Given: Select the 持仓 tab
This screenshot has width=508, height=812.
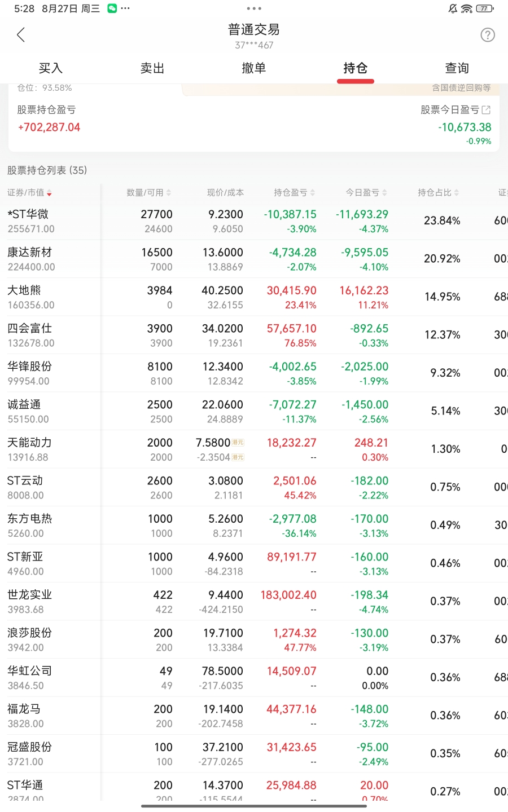Looking at the screenshot, I should tap(356, 68).
